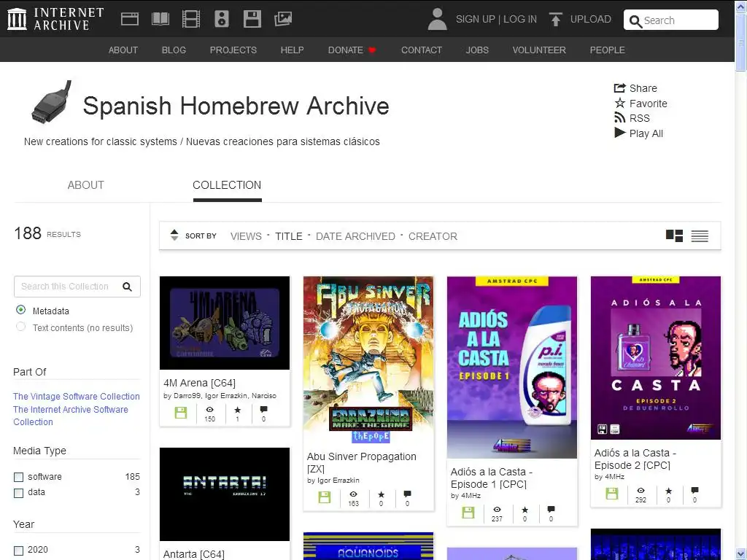The image size is (747, 560).
Task: Open the Images icon in the header
Action: tap(283, 19)
